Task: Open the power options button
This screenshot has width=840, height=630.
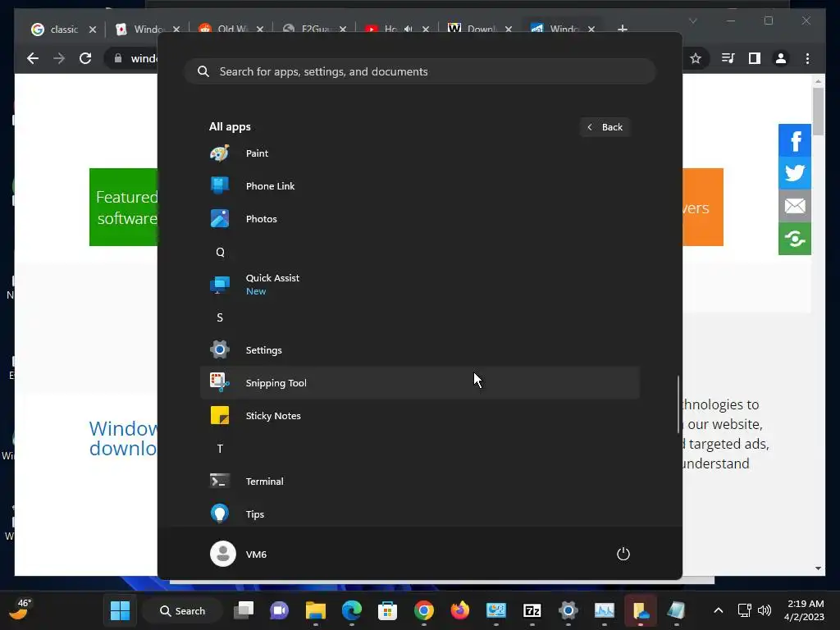Action: (x=623, y=554)
